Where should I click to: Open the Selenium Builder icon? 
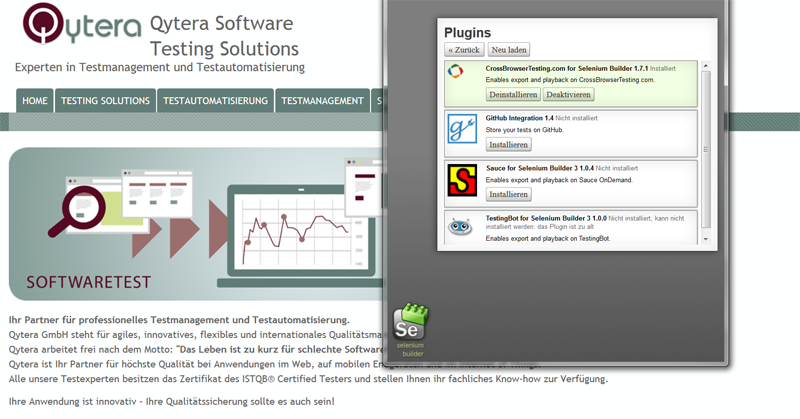410,325
